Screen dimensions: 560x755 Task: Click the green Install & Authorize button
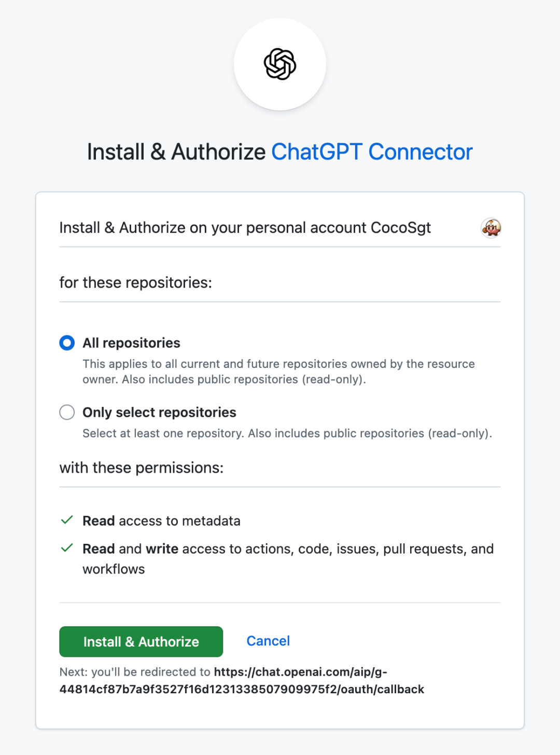pyautogui.click(x=141, y=642)
